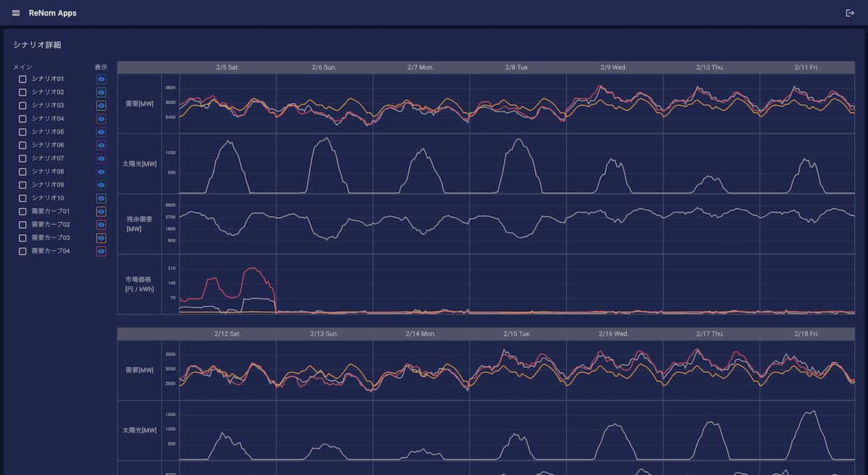
Task: Check the シナリオ03 checkbox
Action: click(22, 106)
